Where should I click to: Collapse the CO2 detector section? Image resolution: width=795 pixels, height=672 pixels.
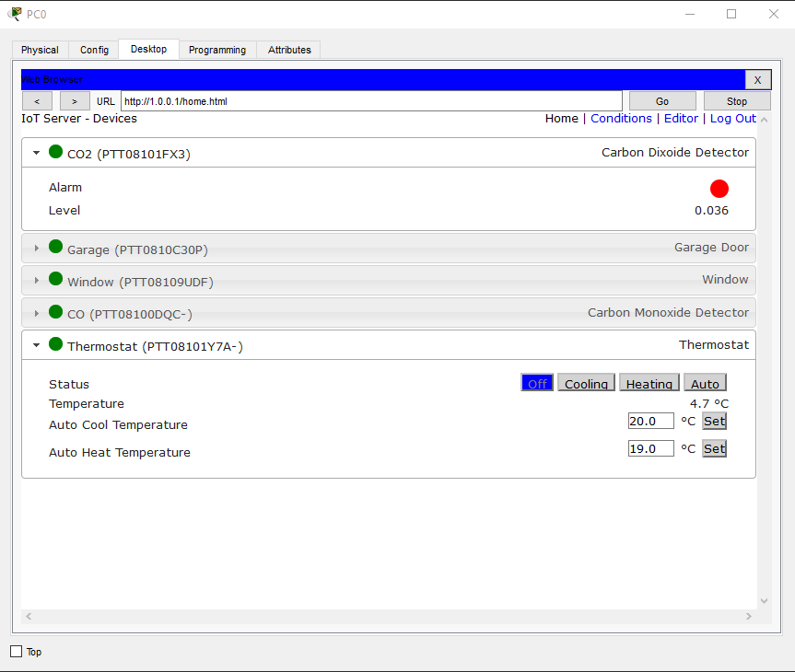[35, 153]
